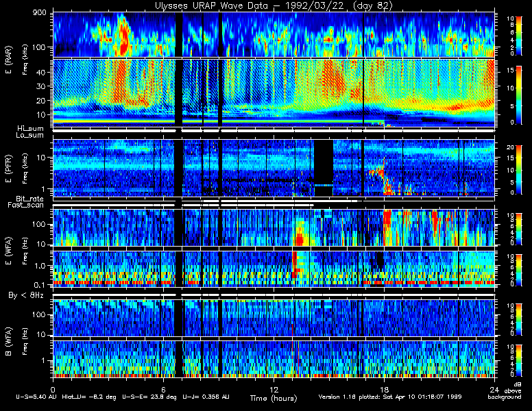Click the "Time (hours)" axis title
The image size is (532, 411).
(274, 399)
